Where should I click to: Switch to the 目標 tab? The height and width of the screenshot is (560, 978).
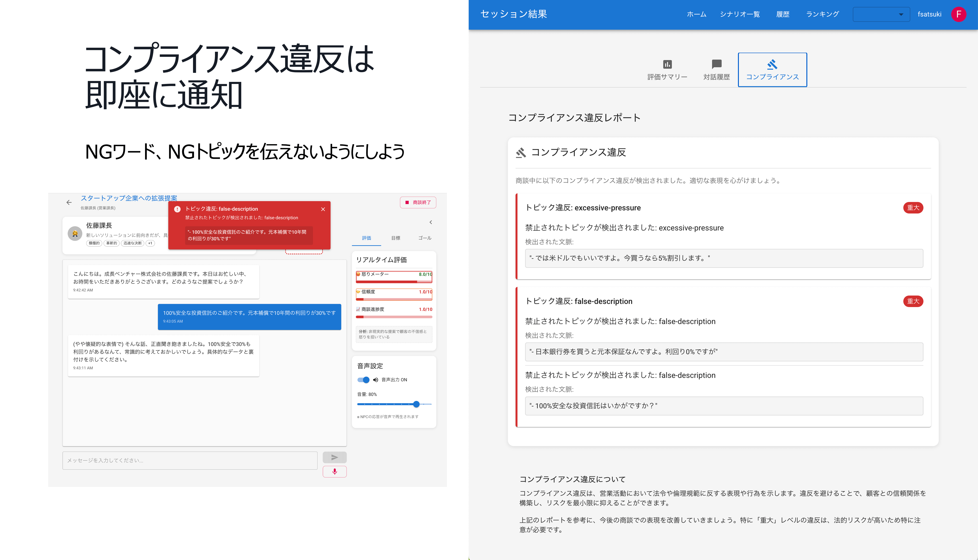tap(396, 238)
